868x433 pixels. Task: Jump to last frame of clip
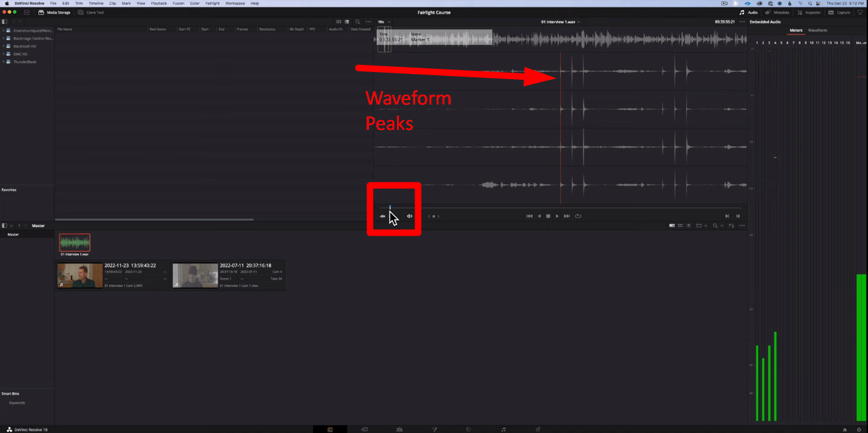pos(567,216)
